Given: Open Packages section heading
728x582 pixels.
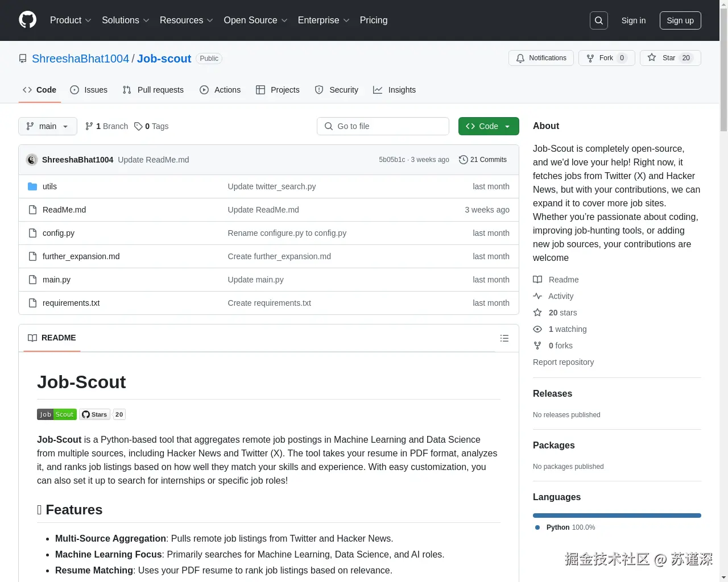Looking at the screenshot, I should [x=553, y=445].
